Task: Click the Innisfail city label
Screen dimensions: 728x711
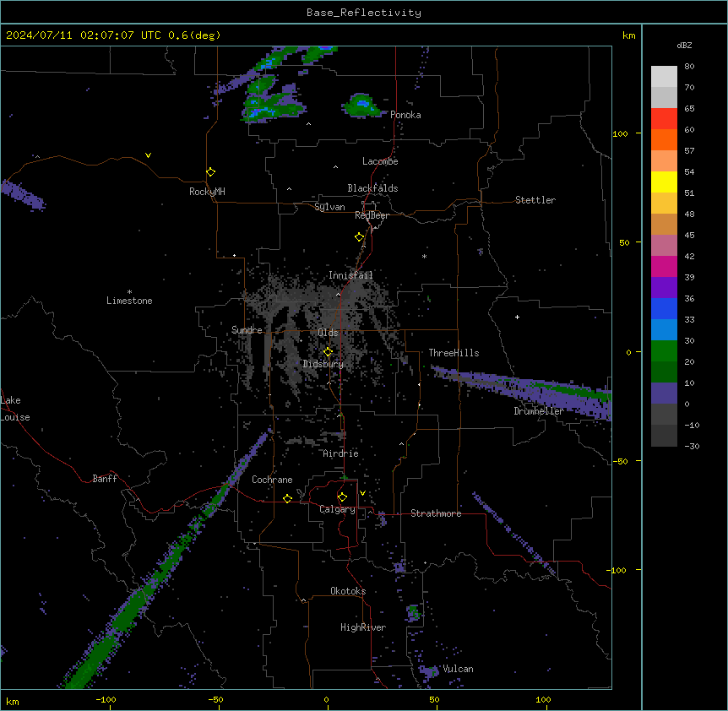Action: [350, 275]
